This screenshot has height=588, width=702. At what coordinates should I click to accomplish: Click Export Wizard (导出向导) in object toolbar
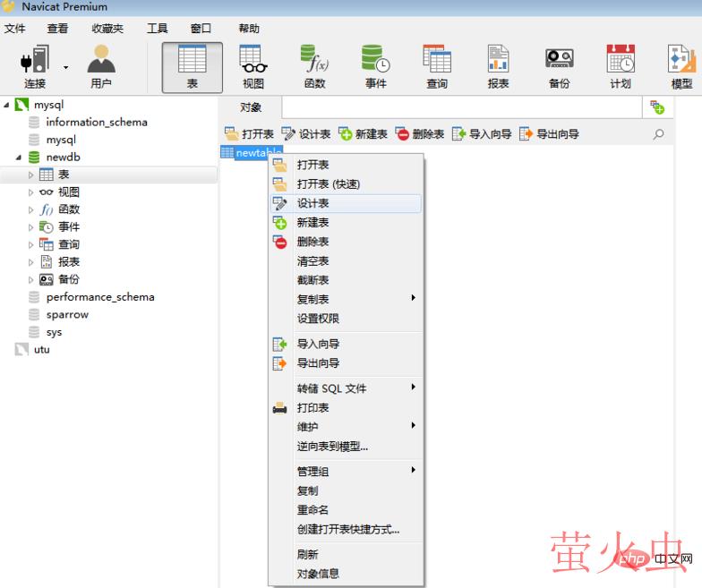coord(550,134)
